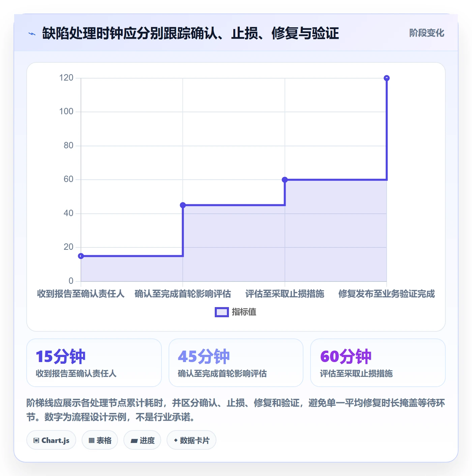This screenshot has height=476, width=472.
Task: Click the 进度 tag chip
Action: click(x=142, y=440)
